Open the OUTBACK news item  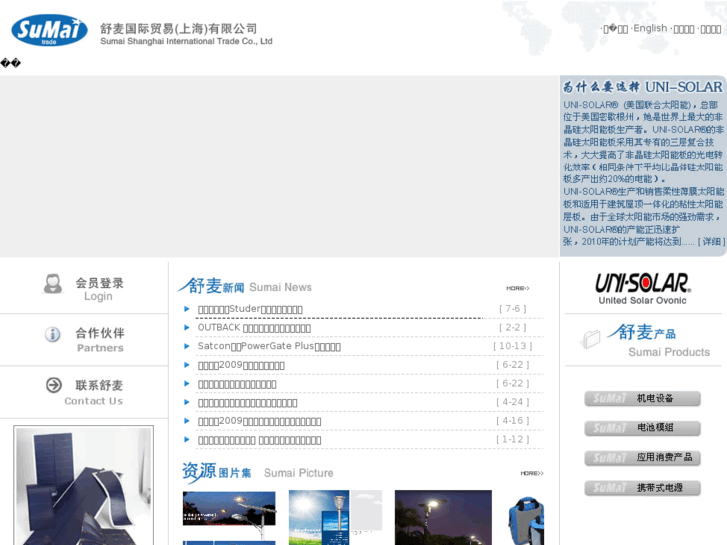254,327
